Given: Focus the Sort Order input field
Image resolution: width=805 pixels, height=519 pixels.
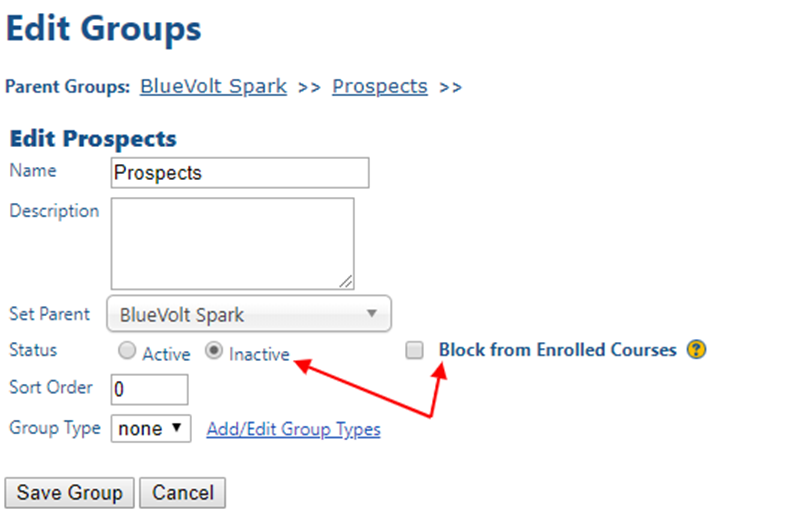Looking at the screenshot, I should 149,389.
